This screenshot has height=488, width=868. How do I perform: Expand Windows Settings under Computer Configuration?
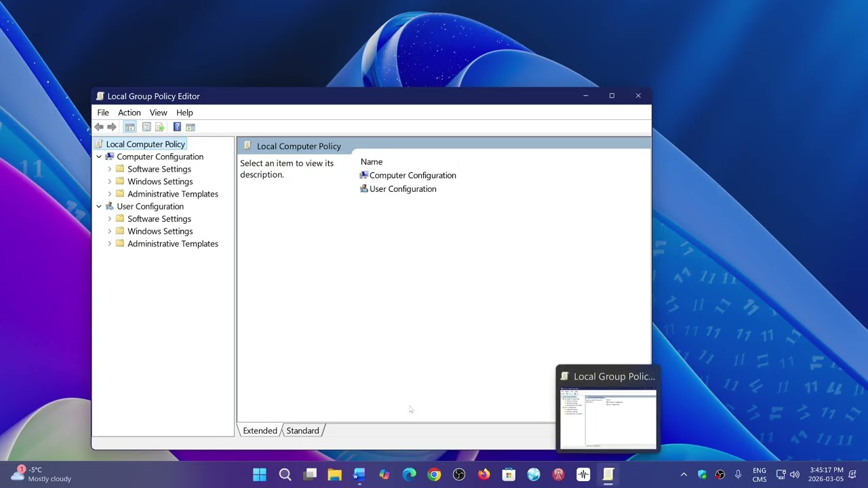[110, 182]
